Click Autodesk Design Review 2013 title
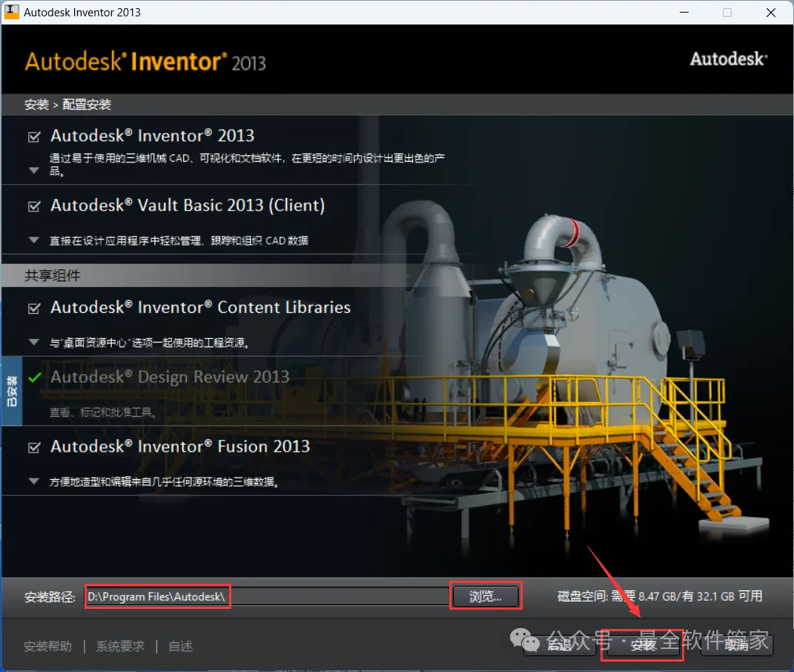The height and width of the screenshot is (672, 794). coord(171,377)
